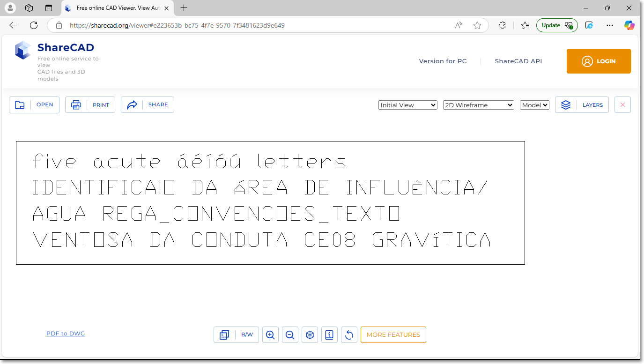Image resolution: width=644 pixels, height=364 pixels.
Task: Restore down the browser window
Action: pyautogui.click(x=607, y=8)
